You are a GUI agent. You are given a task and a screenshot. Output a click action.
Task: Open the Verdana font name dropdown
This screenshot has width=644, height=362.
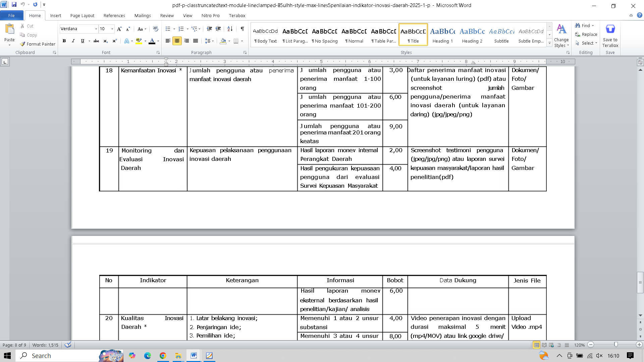point(96,29)
